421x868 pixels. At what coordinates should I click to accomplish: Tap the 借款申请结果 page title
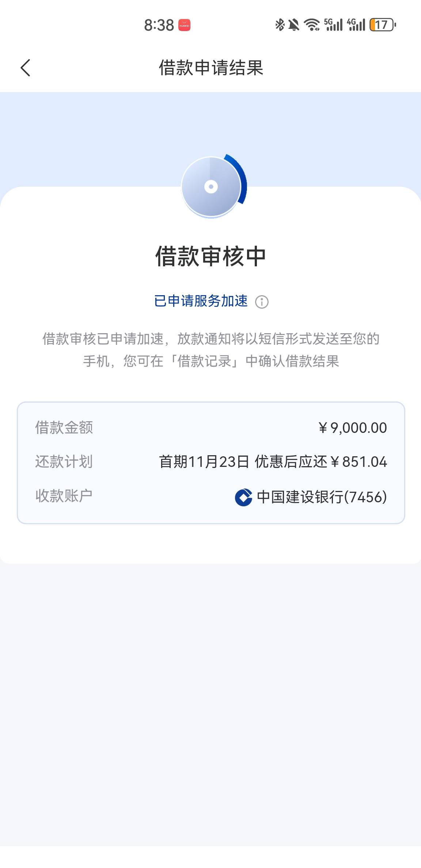pyautogui.click(x=211, y=68)
